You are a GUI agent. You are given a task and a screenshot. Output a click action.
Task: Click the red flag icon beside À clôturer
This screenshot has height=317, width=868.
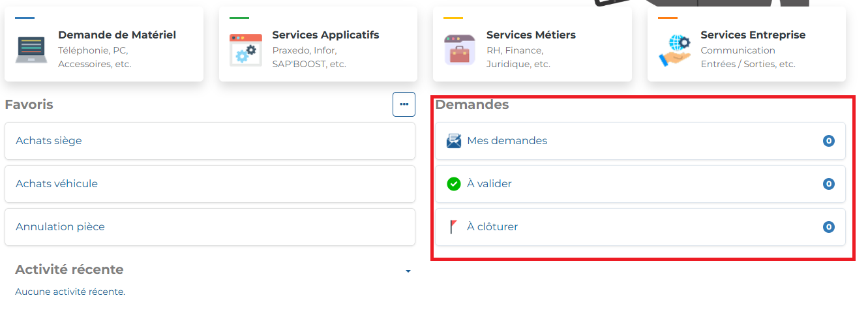(453, 227)
